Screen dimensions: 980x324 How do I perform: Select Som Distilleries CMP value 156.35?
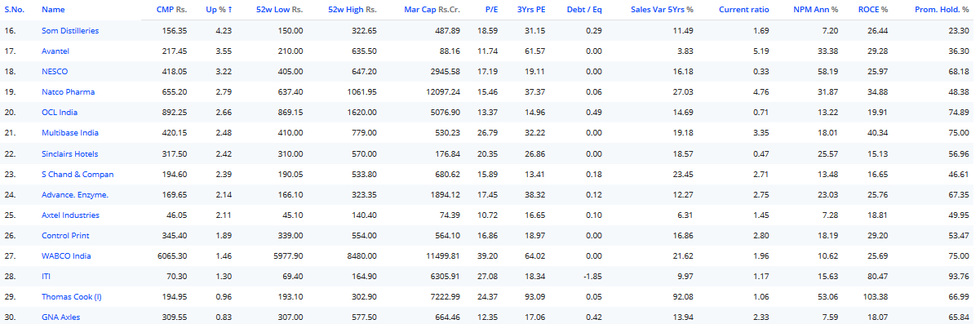point(175,30)
